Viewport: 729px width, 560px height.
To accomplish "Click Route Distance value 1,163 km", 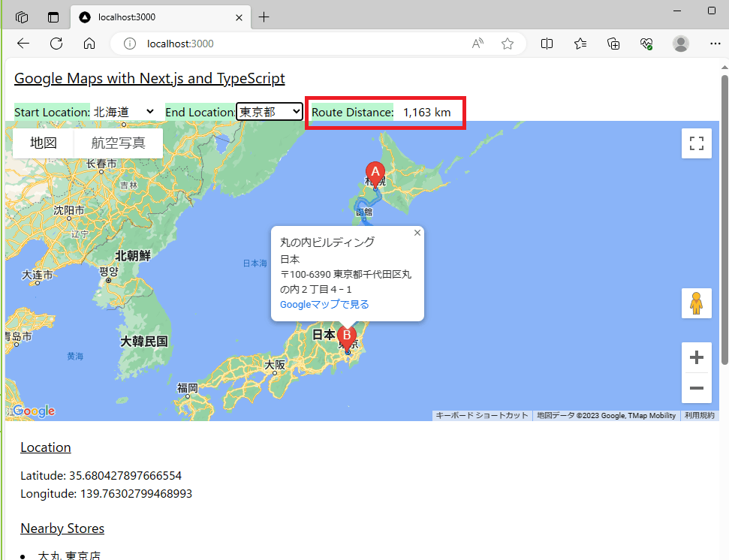I will tap(426, 113).
